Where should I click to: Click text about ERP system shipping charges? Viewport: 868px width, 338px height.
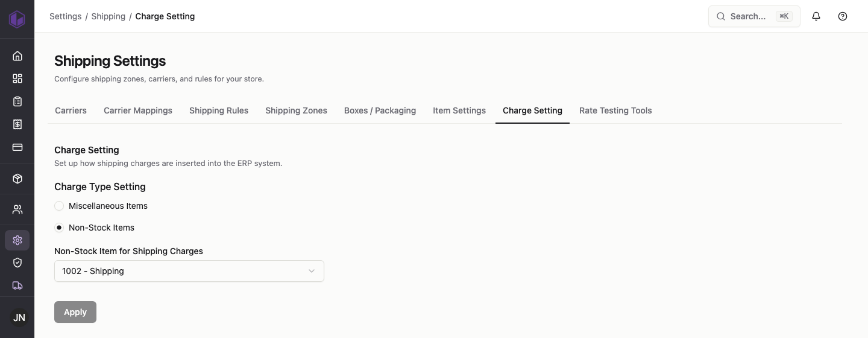point(168,163)
